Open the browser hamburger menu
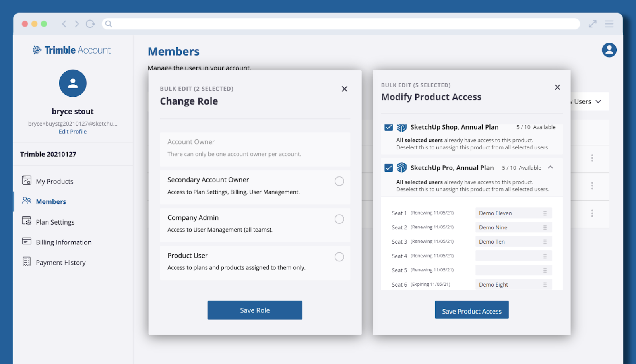Viewport: 636px width, 364px height. (609, 24)
